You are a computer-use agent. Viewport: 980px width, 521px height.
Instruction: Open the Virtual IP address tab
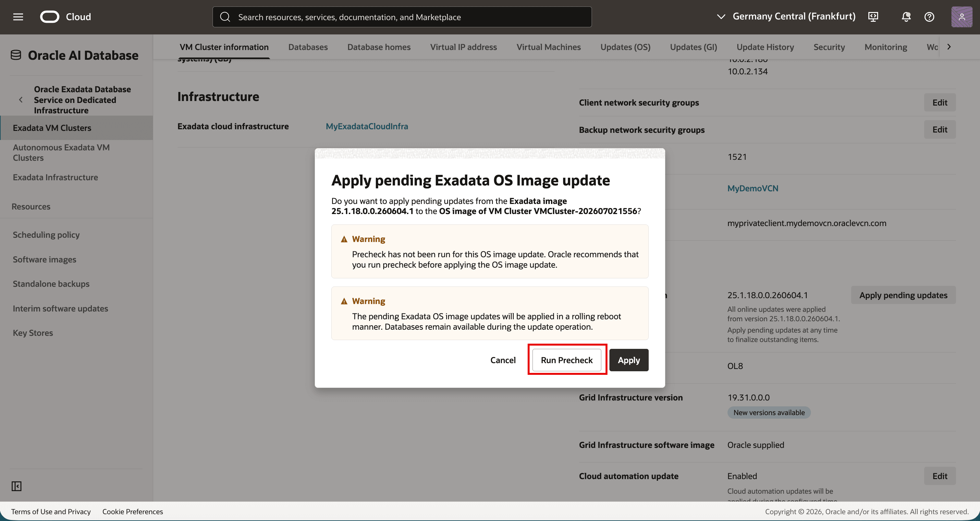point(463,47)
